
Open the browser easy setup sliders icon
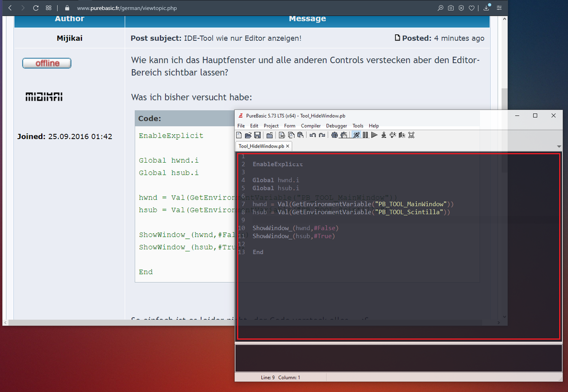pos(499,8)
